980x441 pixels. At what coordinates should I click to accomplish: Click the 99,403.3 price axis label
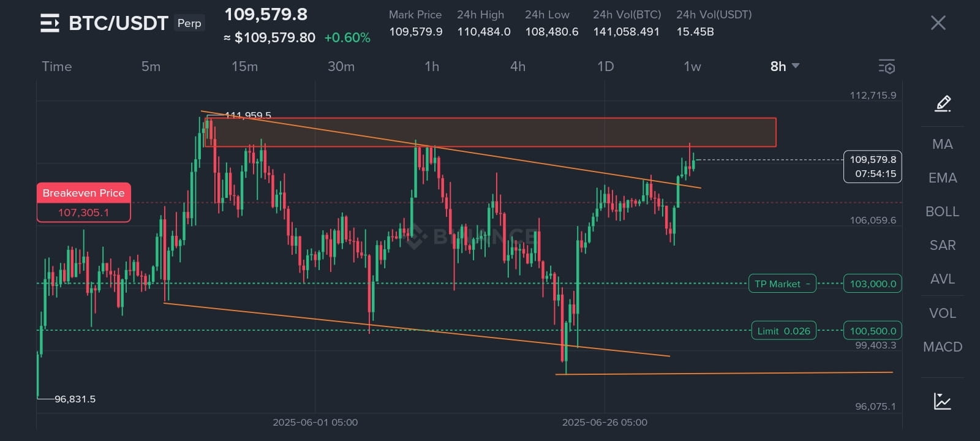click(875, 345)
